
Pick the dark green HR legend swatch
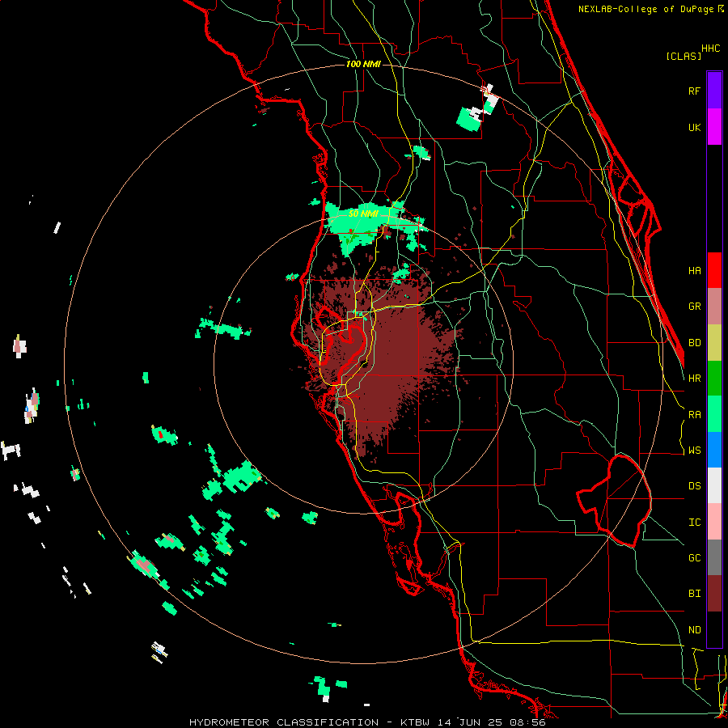(714, 379)
